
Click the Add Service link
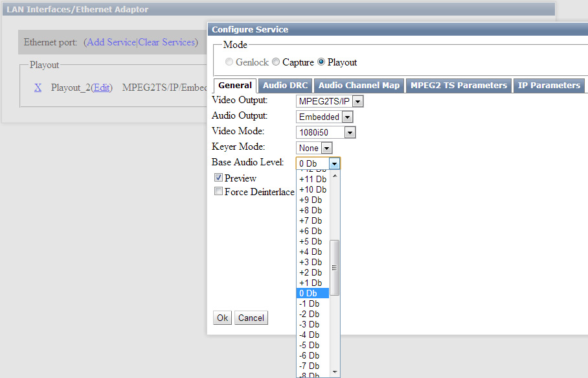111,42
